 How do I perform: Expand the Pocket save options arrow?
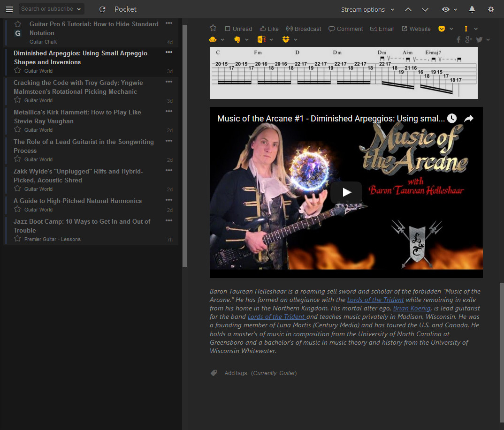click(451, 29)
